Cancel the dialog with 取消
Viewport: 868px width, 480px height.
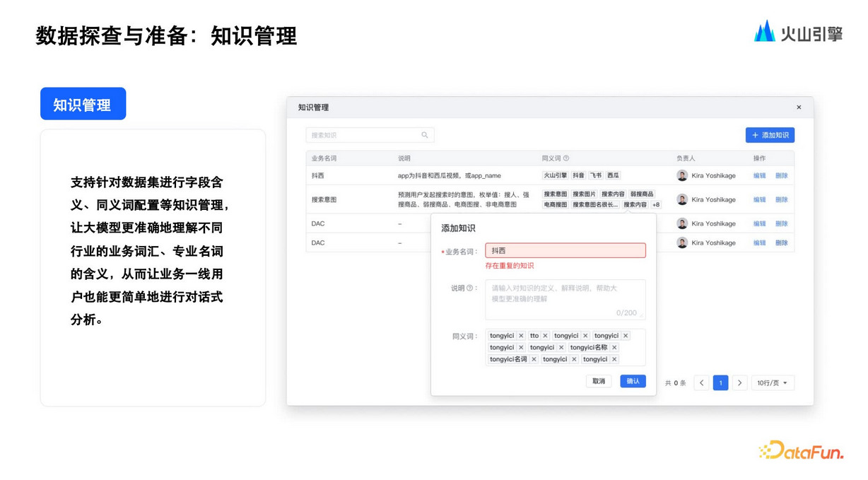coord(599,381)
